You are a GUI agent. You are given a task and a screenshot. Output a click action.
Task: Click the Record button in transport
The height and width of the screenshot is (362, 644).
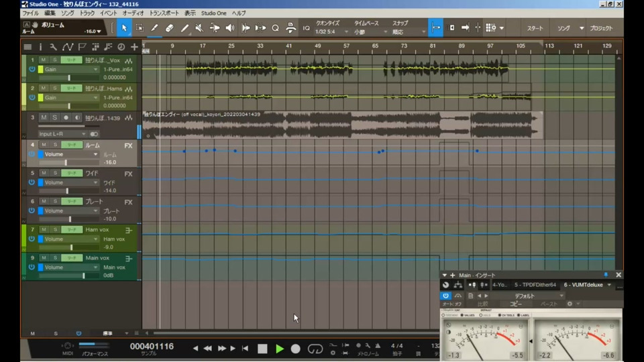coord(295,349)
